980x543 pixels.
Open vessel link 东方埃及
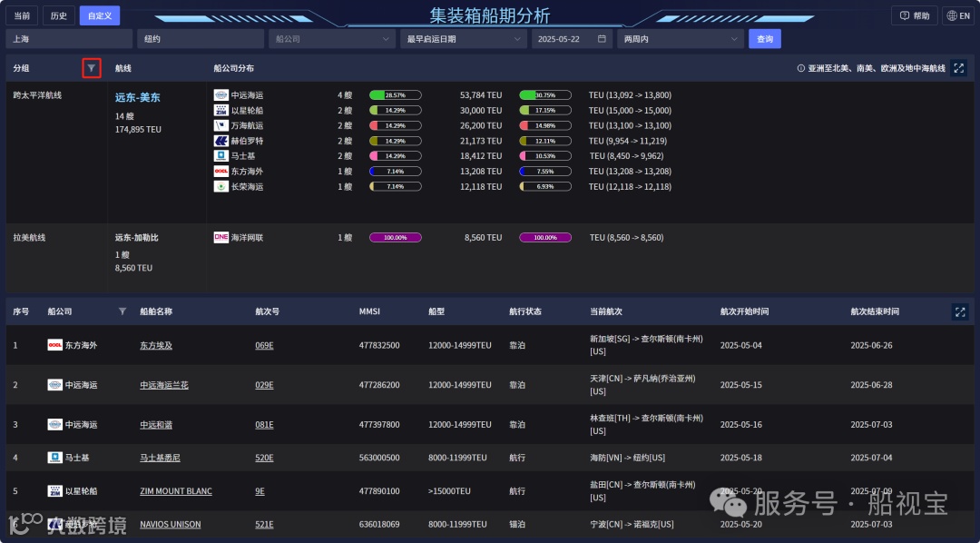tap(156, 345)
